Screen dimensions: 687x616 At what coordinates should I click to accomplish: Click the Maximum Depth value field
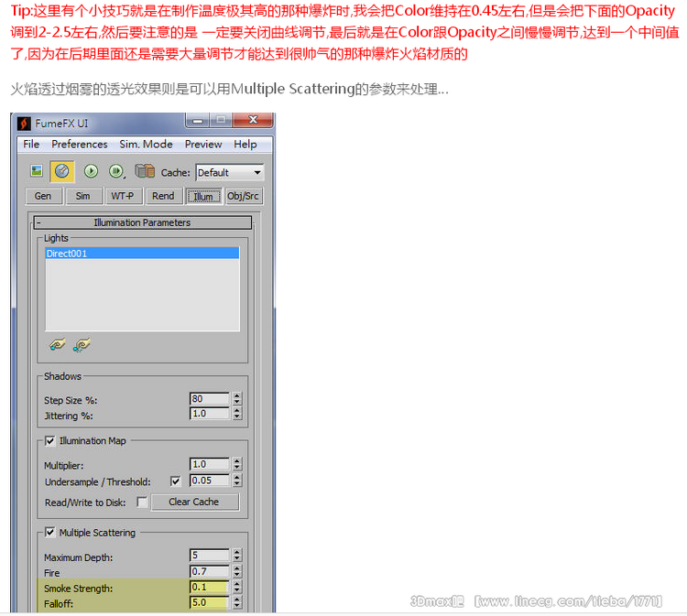point(210,556)
